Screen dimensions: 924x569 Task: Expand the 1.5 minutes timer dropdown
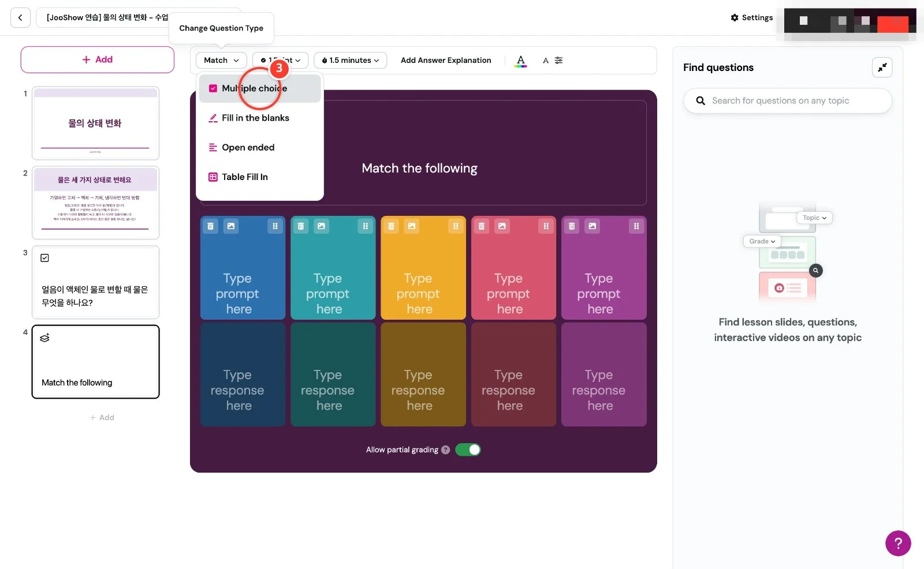[351, 60]
